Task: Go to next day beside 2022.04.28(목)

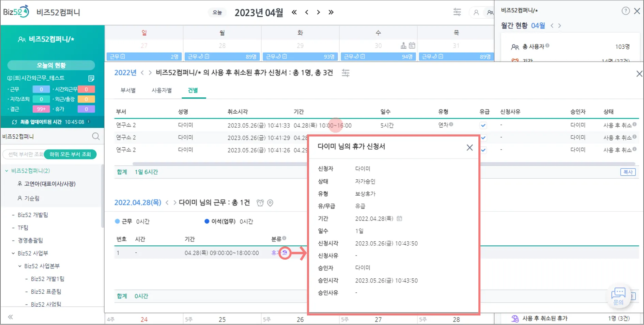Action: 175,203
